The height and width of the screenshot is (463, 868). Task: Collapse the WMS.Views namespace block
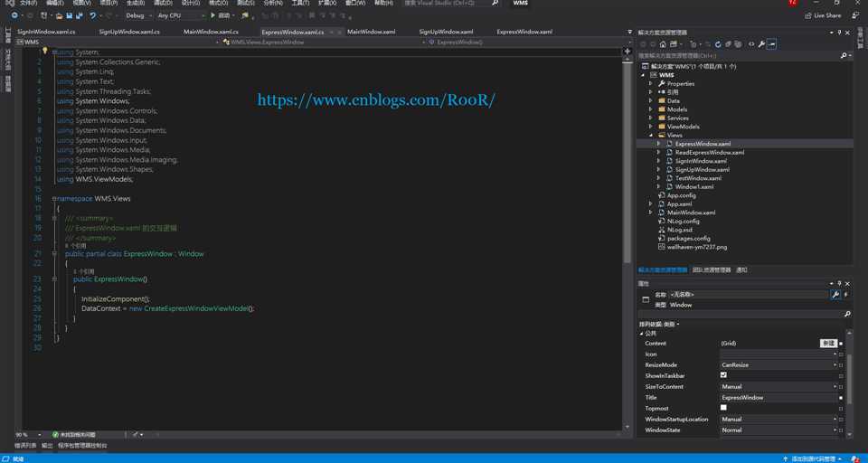[54, 198]
